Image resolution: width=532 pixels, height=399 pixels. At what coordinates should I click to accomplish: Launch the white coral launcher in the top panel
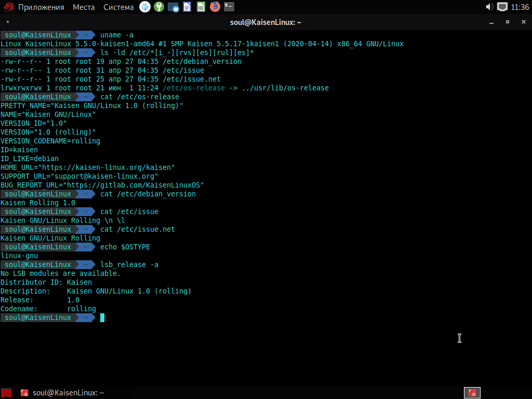pyautogui.click(x=145, y=7)
